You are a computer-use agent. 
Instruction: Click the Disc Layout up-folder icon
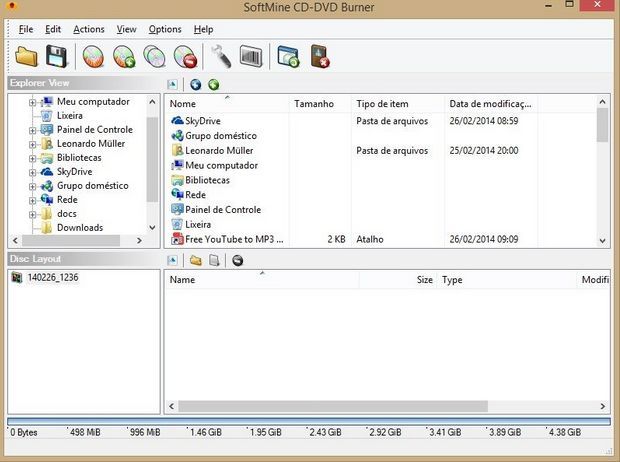click(172, 260)
